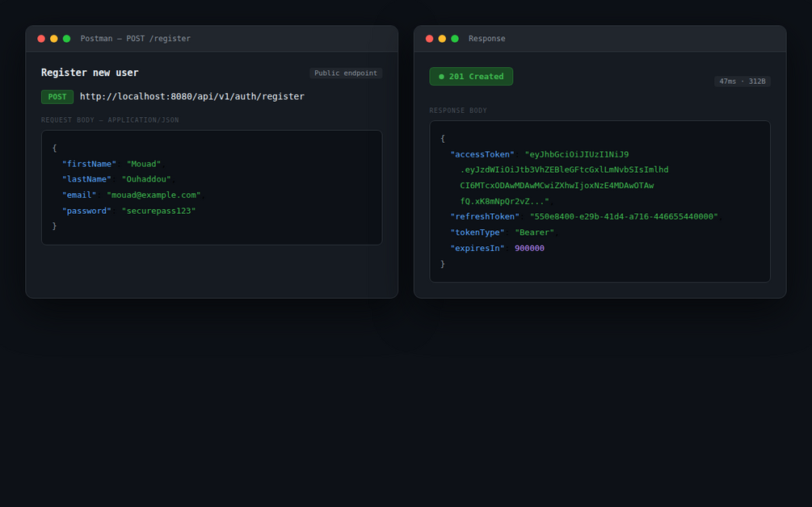Image resolution: width=812 pixels, height=507 pixels.
Task: Click the "password" key
Action: [86, 211]
